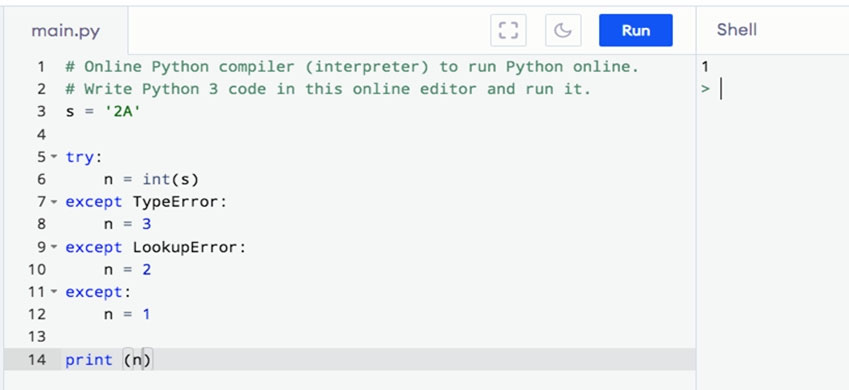Click the print (n) statement

[x=109, y=360]
